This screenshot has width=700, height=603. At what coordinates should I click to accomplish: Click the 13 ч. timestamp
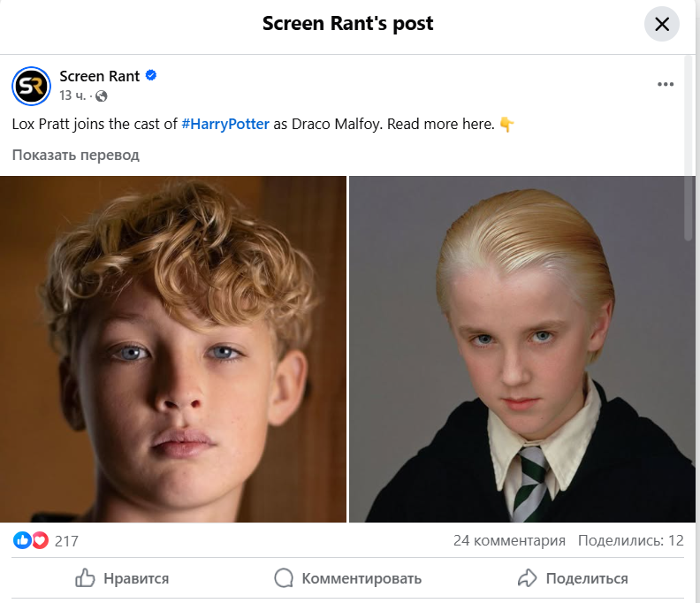(x=72, y=95)
